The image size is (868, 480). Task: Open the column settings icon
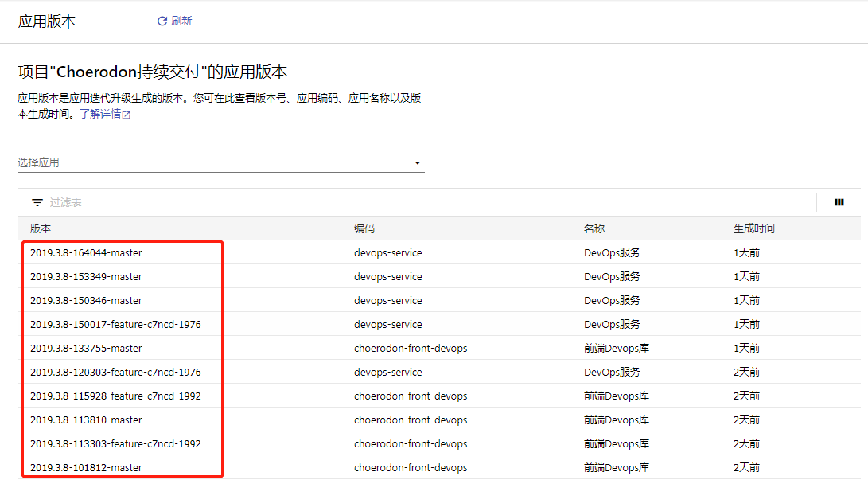[839, 202]
